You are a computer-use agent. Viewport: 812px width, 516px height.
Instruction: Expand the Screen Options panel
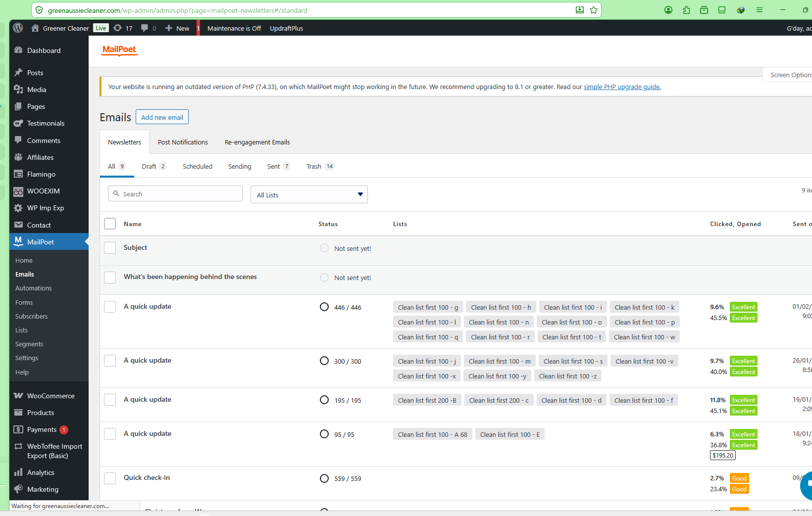[x=790, y=75]
